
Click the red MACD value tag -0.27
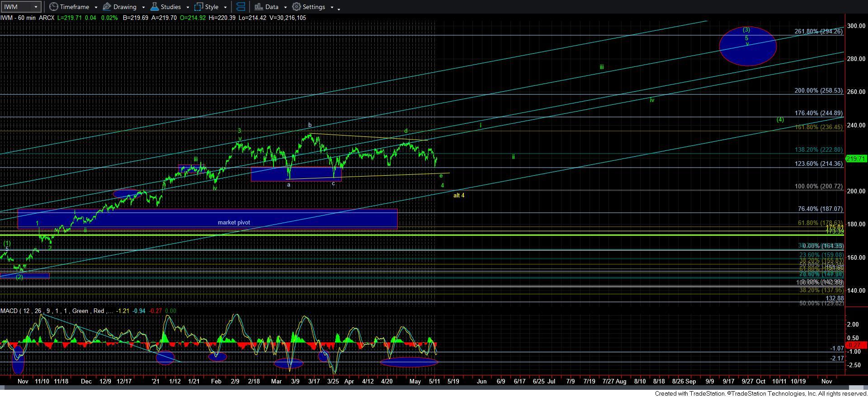click(856, 346)
